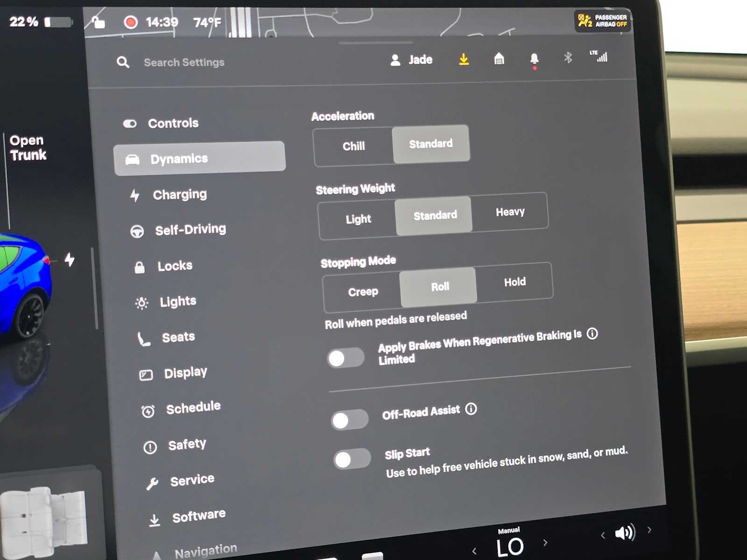Image resolution: width=747 pixels, height=560 pixels.
Task: Tap the volume speaker icon
Action: [x=624, y=532]
